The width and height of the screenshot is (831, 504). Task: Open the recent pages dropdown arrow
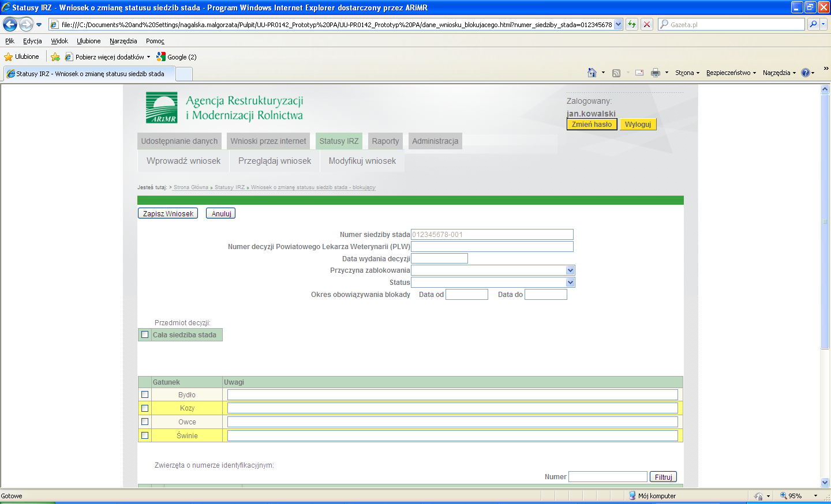(x=39, y=25)
